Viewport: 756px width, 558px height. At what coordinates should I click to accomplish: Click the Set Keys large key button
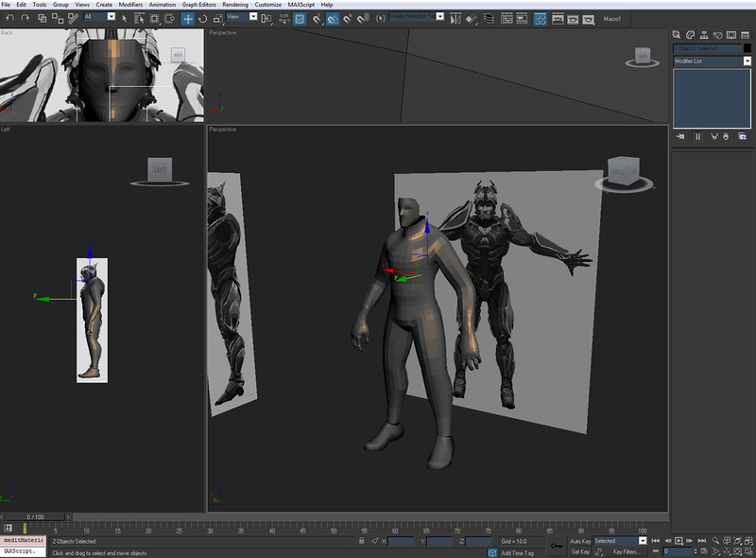(x=557, y=546)
